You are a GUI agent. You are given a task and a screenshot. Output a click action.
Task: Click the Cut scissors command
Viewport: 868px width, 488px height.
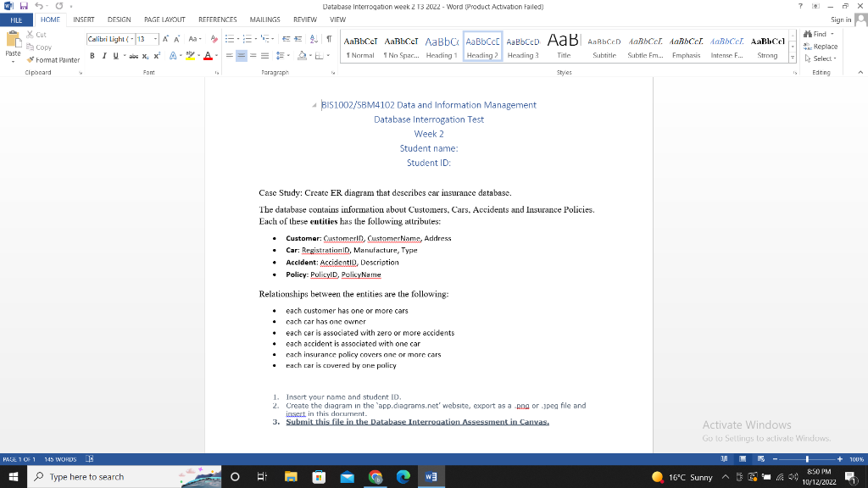(36, 34)
